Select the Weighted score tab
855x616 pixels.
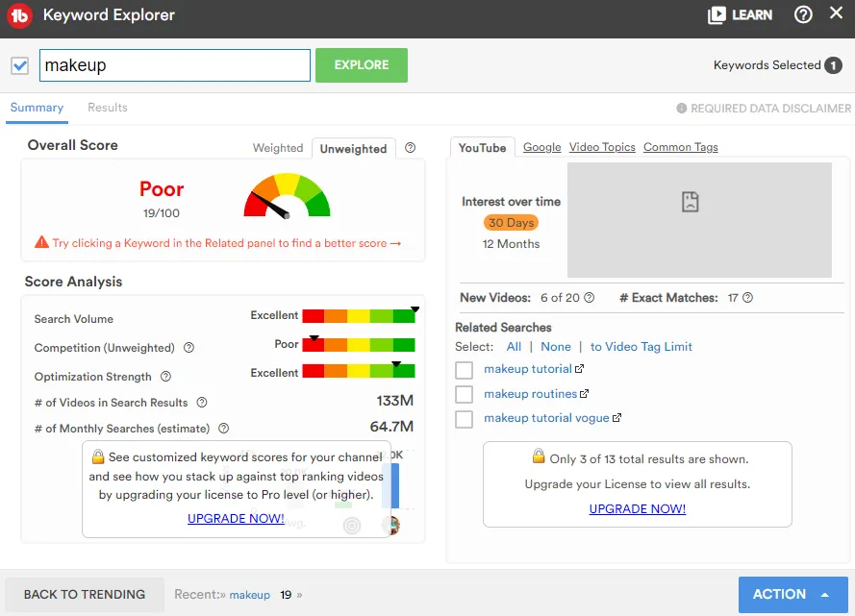pos(278,148)
